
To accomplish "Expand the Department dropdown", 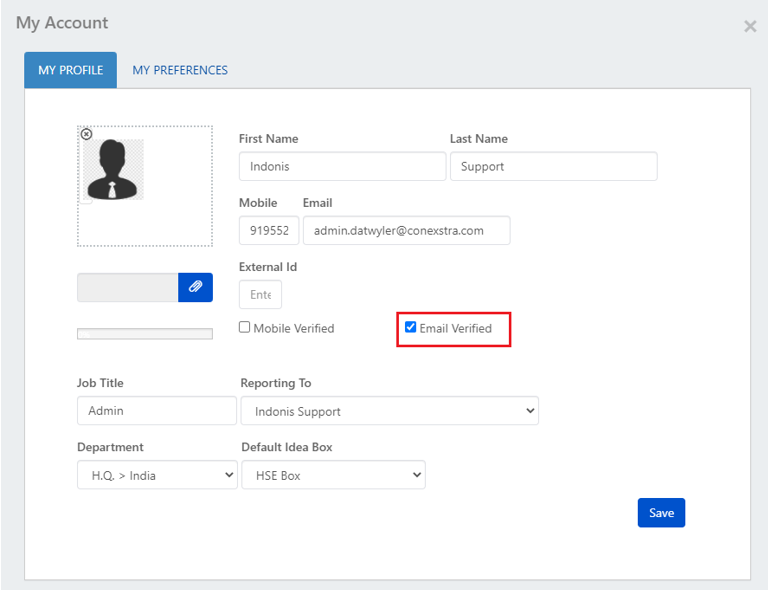I will pos(156,475).
